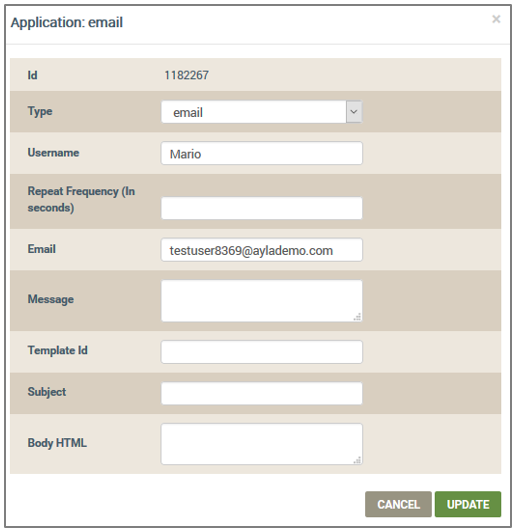Click inside the Body HTML text area
516x532 pixels.
click(262, 444)
